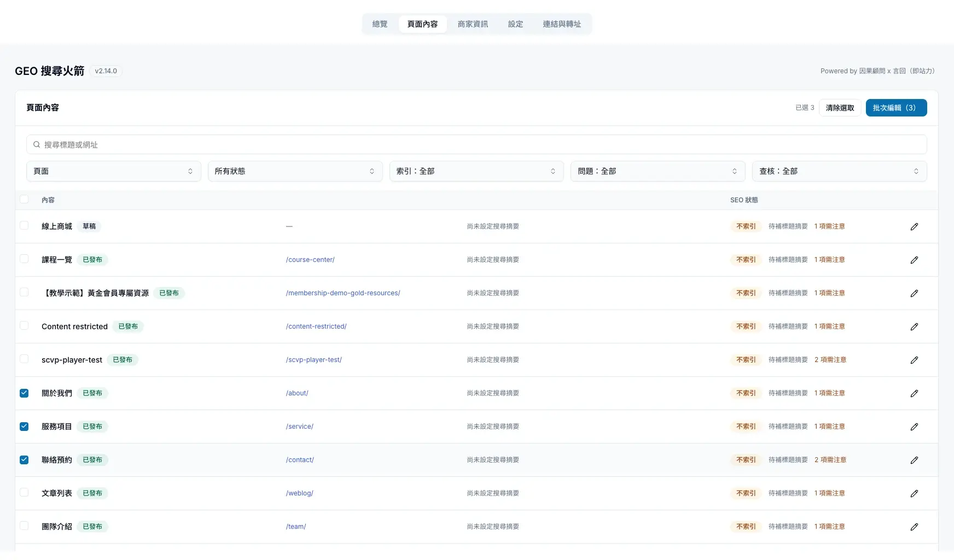Go to the 商家資訊 tab

click(x=473, y=24)
